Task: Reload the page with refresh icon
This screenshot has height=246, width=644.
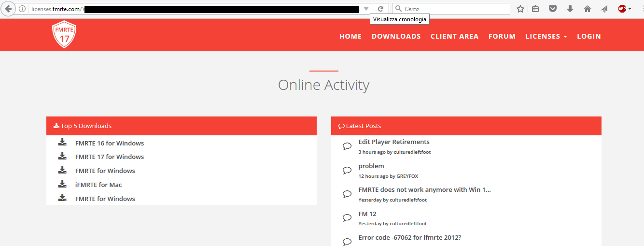Action: [380, 9]
